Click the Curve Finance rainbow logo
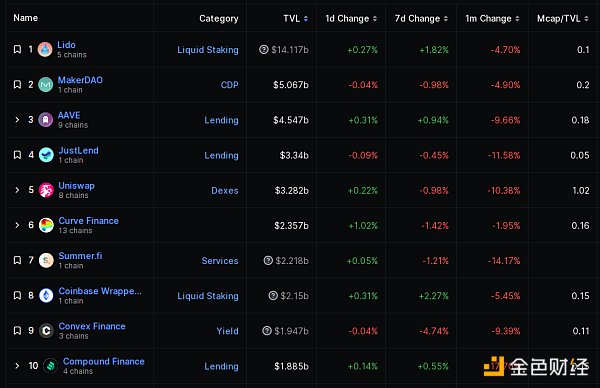600x388 pixels. (46, 225)
